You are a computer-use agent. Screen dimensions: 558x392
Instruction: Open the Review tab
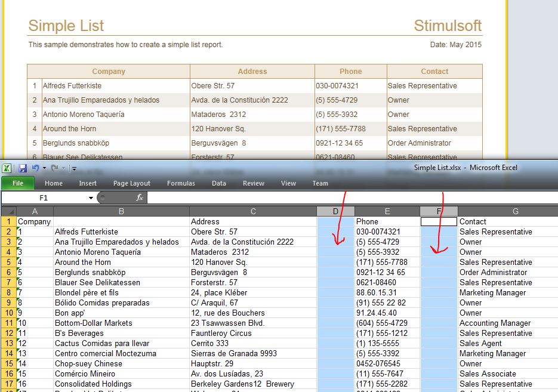[x=254, y=183]
